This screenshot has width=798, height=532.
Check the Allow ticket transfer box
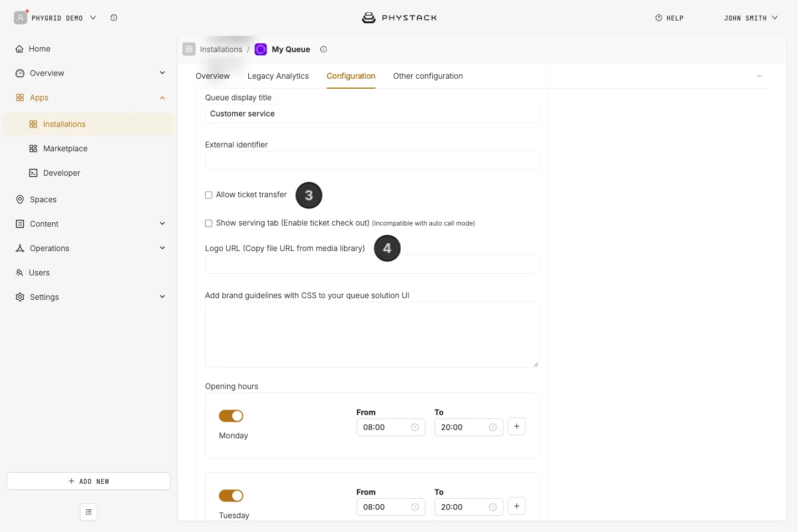(209, 195)
